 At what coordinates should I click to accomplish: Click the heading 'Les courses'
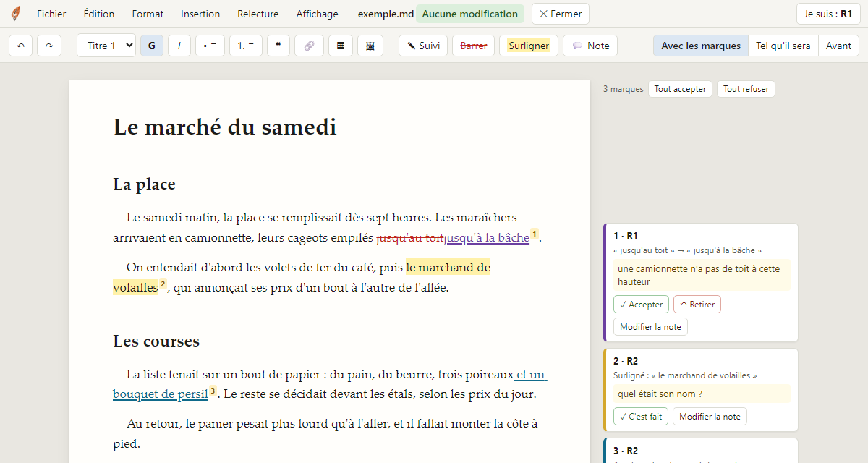point(156,341)
